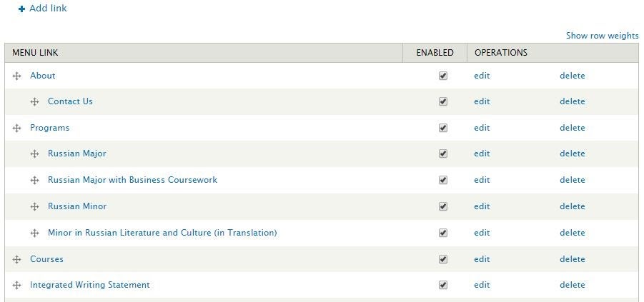Delete the Integrated Writing Statement link
The image size is (644, 302).
(572, 285)
